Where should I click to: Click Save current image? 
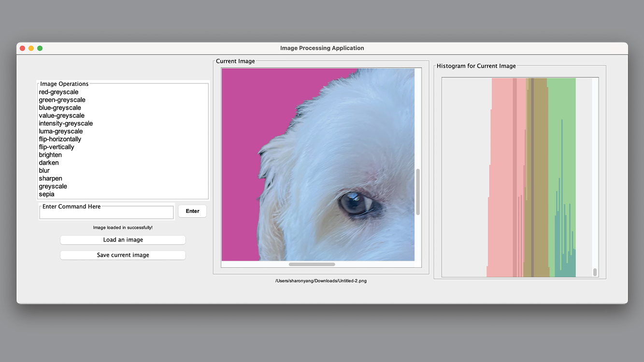(123, 255)
